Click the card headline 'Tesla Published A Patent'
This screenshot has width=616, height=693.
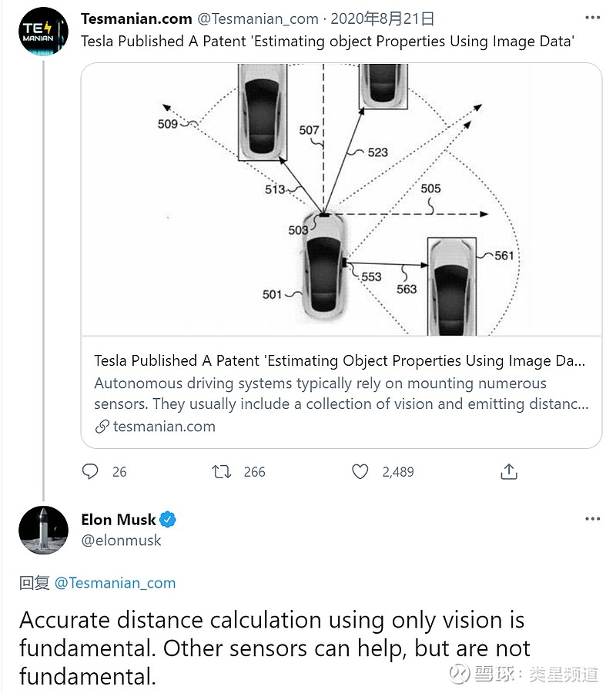click(340, 360)
